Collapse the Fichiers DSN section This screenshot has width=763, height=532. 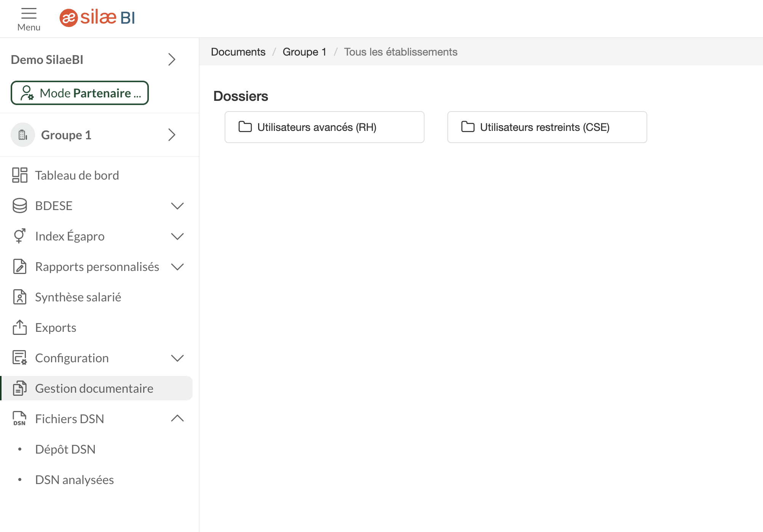177,419
